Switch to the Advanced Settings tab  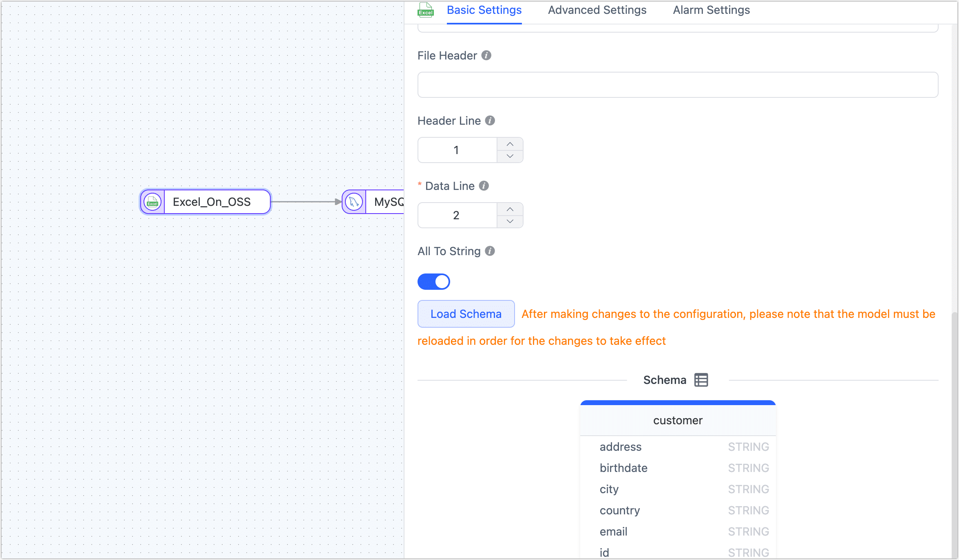pyautogui.click(x=597, y=10)
